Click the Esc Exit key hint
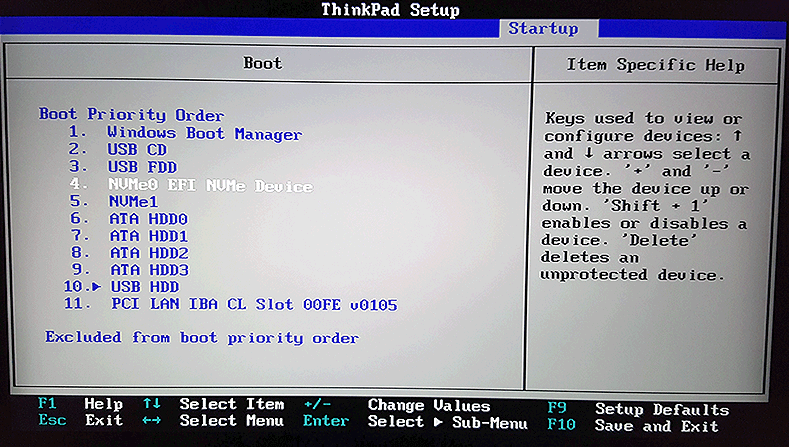This screenshot has height=447, width=789. 81,420
